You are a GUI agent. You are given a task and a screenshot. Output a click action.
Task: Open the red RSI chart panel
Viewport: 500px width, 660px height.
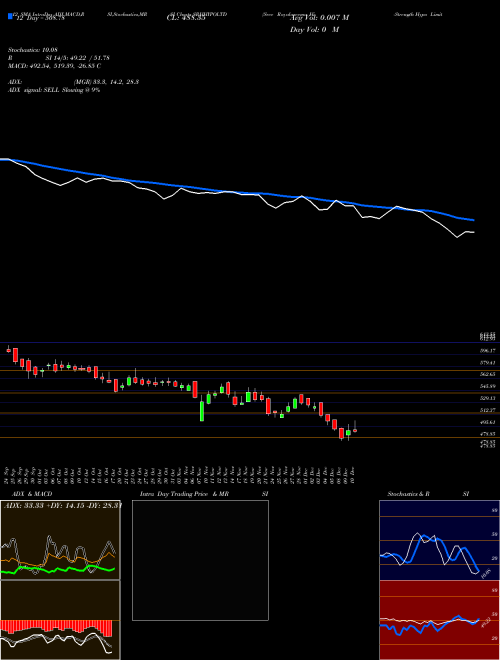tap(439, 620)
